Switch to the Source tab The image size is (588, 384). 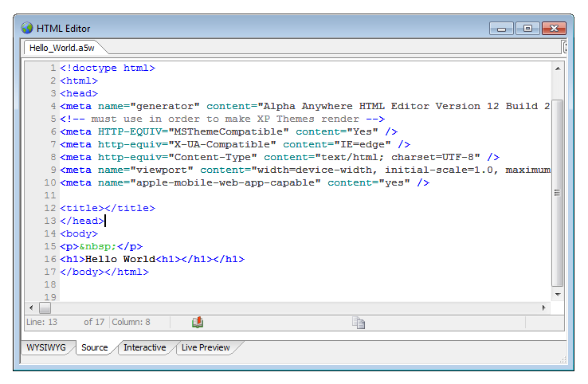(x=95, y=347)
